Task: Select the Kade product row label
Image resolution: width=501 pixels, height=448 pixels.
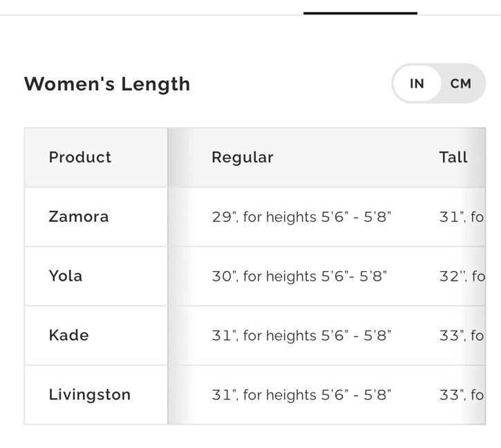Action: (x=68, y=335)
